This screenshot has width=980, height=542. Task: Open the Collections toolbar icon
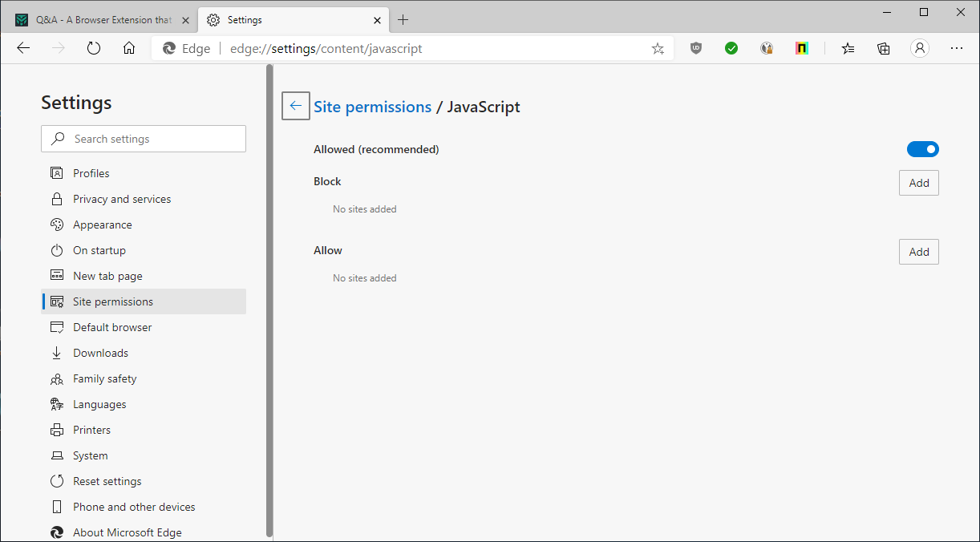click(884, 48)
